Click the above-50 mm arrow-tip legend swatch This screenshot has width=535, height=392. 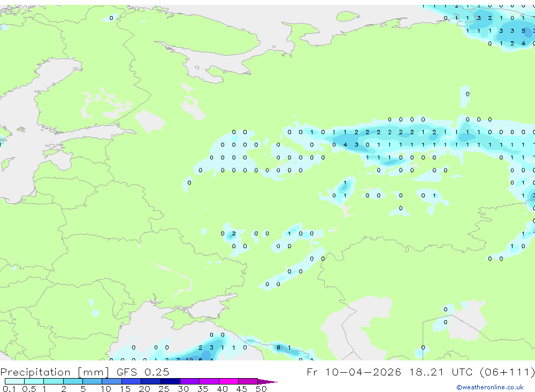click(267, 381)
